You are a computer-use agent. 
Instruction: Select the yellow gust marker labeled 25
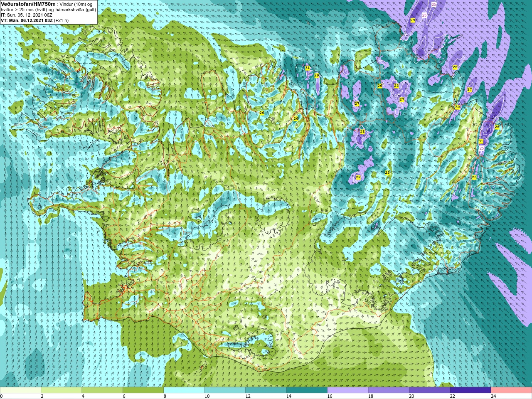point(387,172)
